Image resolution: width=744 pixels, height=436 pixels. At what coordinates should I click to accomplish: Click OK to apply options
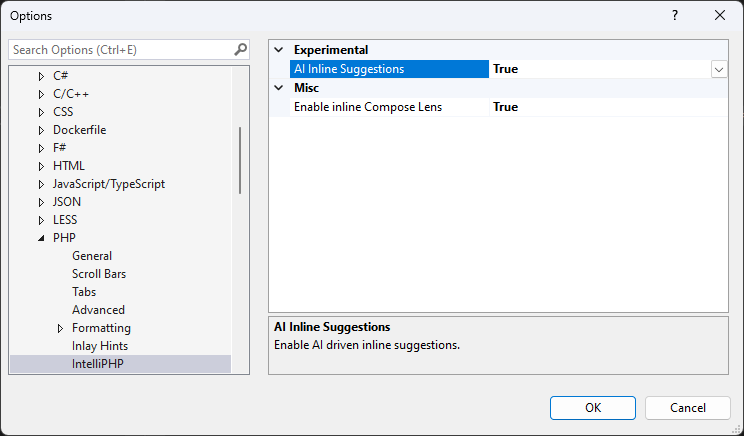point(593,407)
